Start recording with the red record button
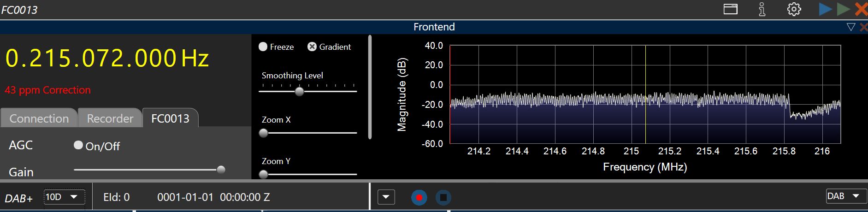 pos(419,198)
